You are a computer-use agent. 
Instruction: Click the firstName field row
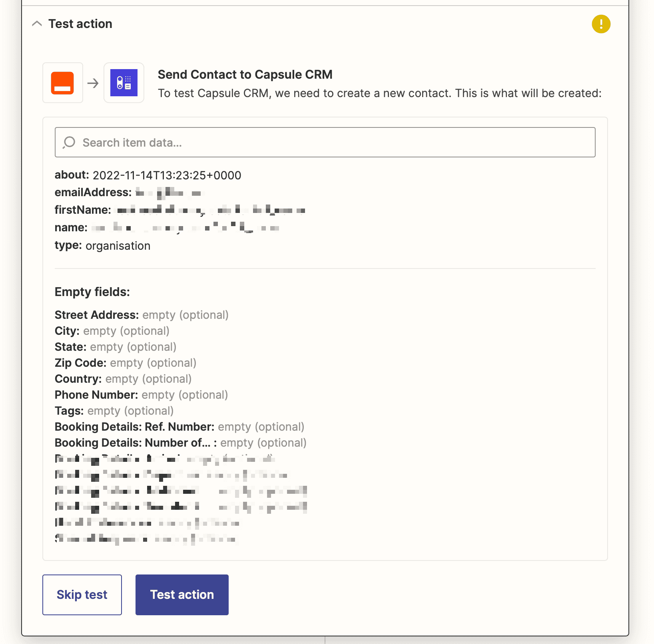click(180, 210)
